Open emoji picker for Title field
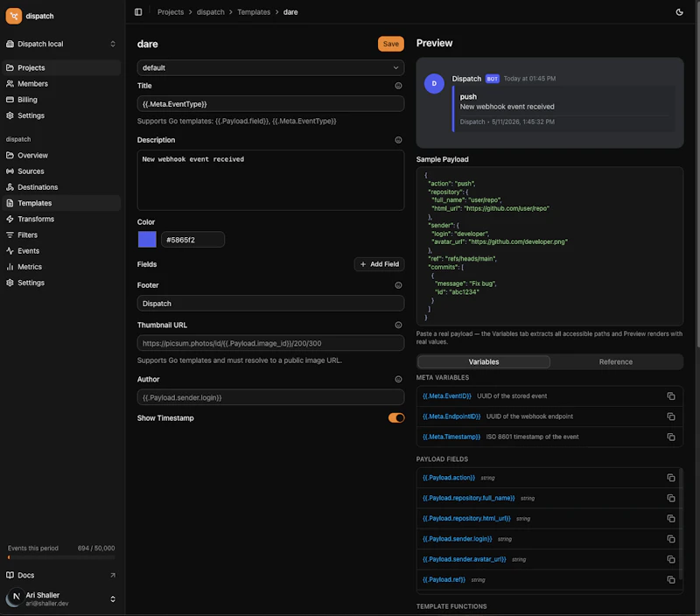Screen dimensions: 700x616 click(398, 86)
